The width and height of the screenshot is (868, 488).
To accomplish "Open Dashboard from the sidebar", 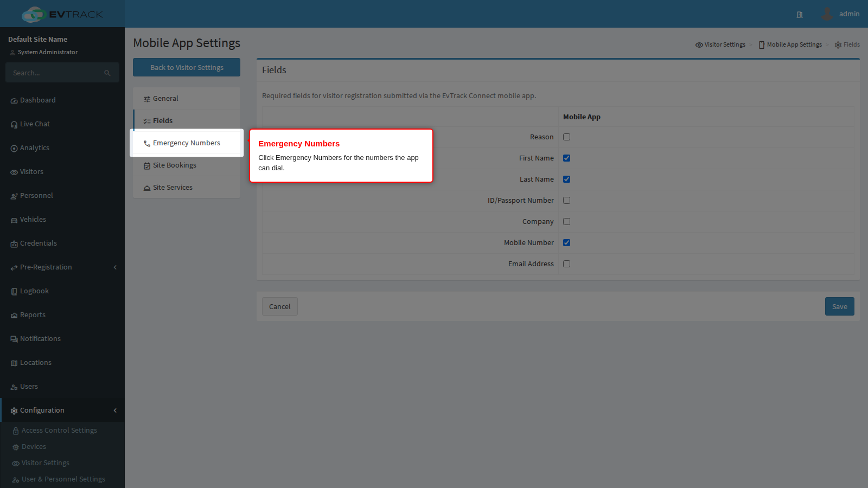I will coord(62,100).
